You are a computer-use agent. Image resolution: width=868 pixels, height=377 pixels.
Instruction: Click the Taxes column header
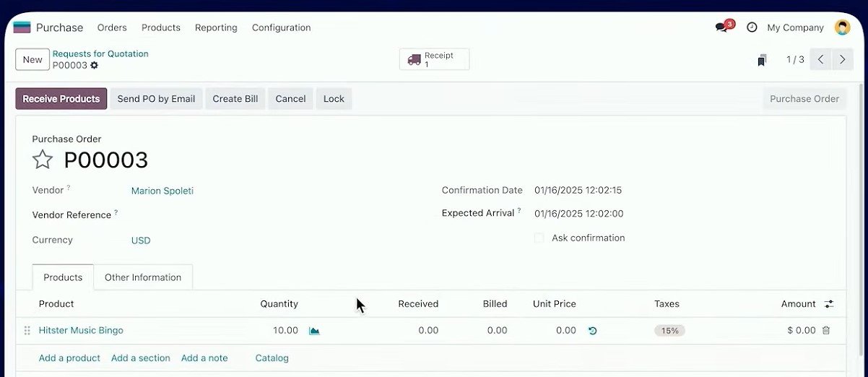tap(667, 304)
